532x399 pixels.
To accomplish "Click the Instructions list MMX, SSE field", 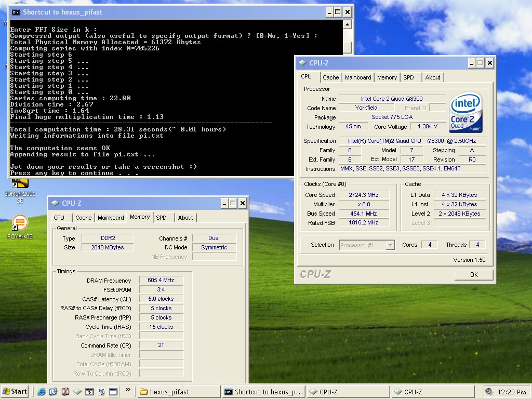I will (x=413, y=169).
